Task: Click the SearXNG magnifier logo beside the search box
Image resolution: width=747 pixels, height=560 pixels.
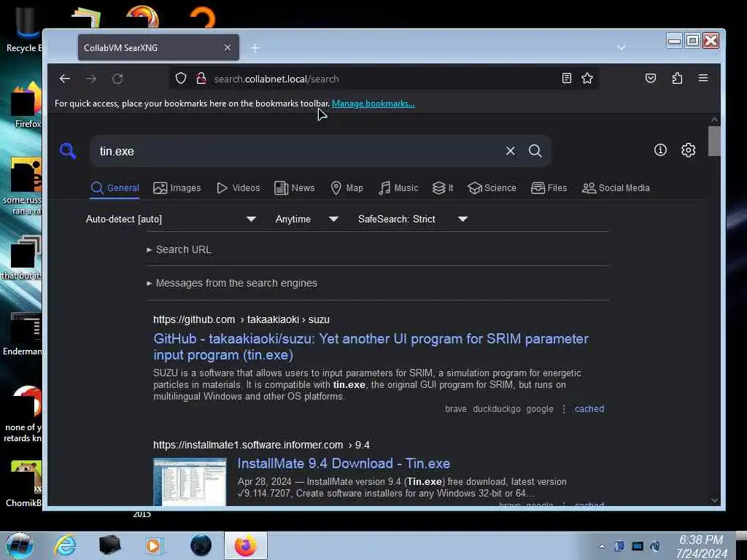Action: [68, 151]
